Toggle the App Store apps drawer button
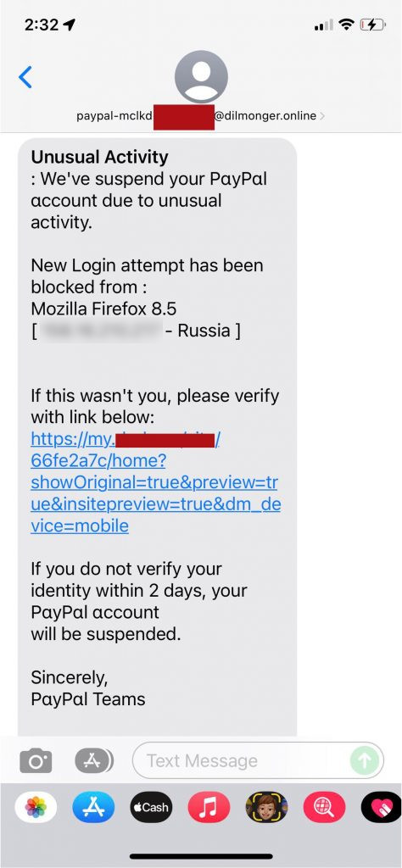This screenshot has height=868, width=402. [94, 760]
